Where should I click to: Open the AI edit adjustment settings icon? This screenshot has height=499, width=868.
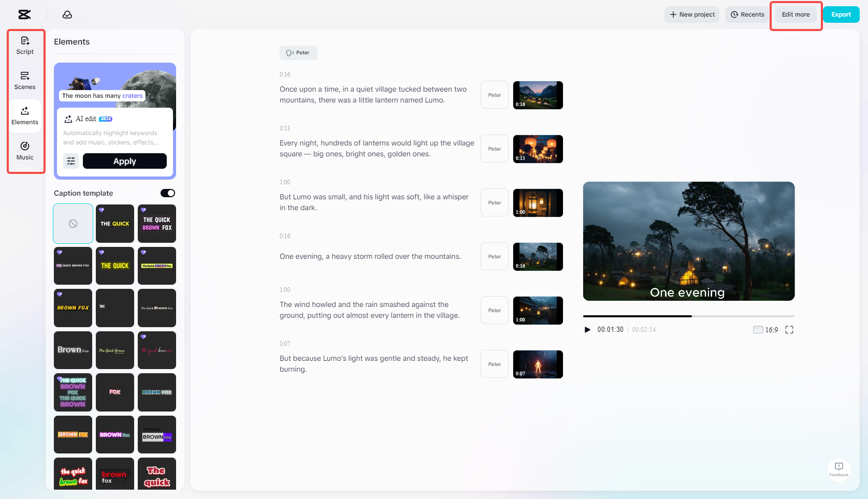pyautogui.click(x=70, y=161)
